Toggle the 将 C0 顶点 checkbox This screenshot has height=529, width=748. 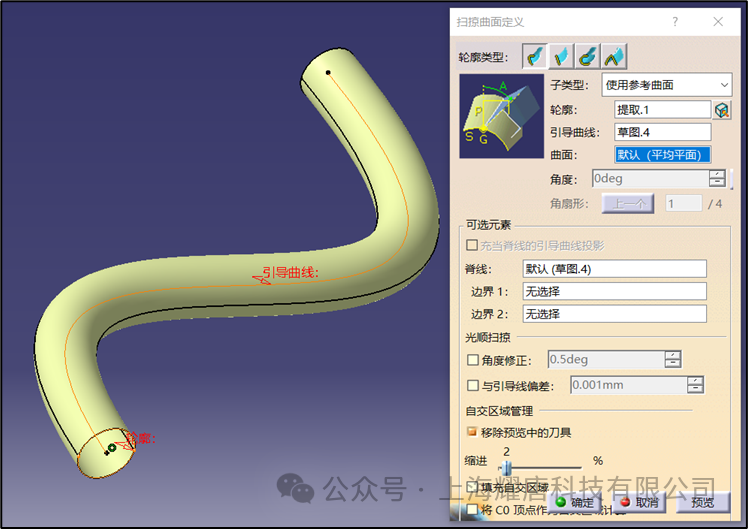(472, 509)
